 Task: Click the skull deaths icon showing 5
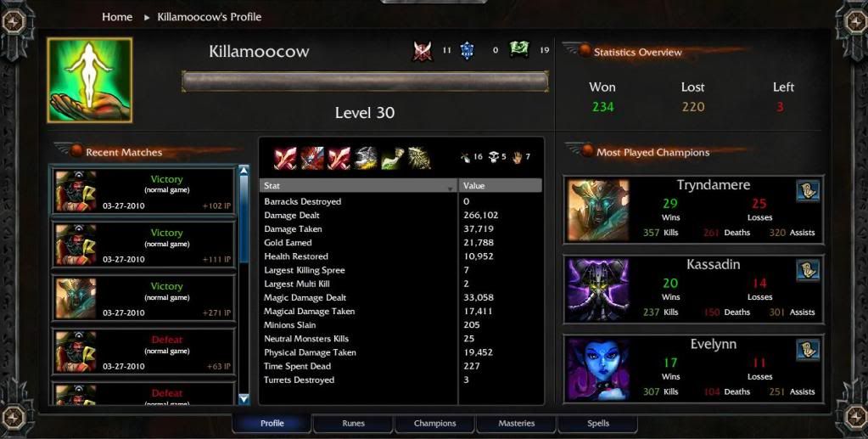tap(494, 157)
